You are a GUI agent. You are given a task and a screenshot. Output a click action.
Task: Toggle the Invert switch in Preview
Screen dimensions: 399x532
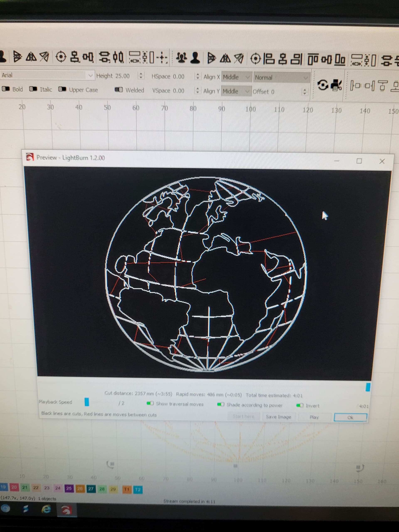(300, 405)
